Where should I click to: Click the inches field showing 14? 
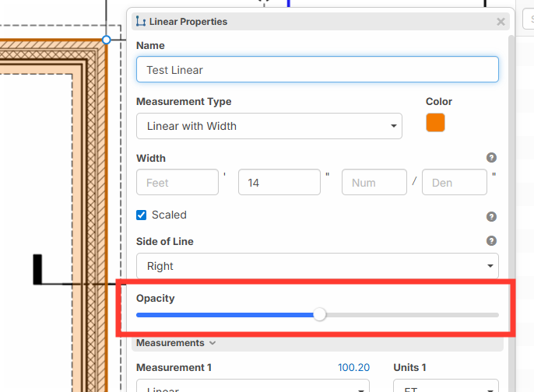point(279,183)
